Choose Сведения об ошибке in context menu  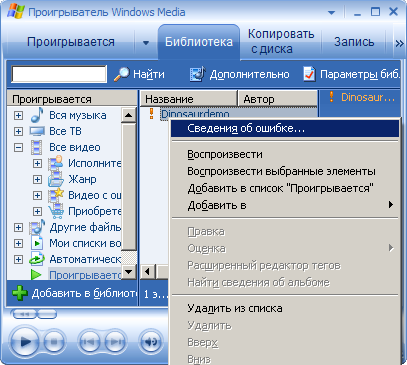(x=285, y=128)
